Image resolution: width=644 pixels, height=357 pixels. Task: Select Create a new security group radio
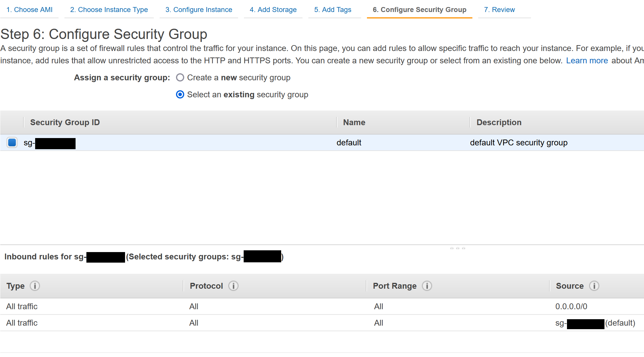point(180,78)
